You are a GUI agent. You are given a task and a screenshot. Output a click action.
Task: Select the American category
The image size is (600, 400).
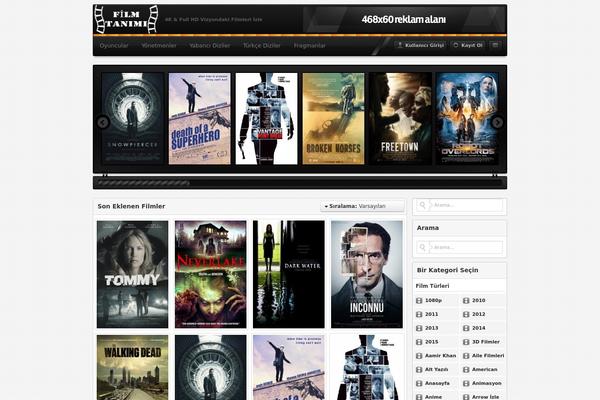pos(483,369)
